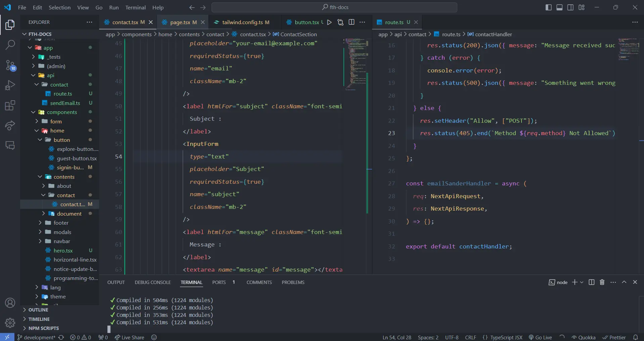Create a new terminal with the plus icon
The image size is (644, 341).
pyautogui.click(x=574, y=282)
